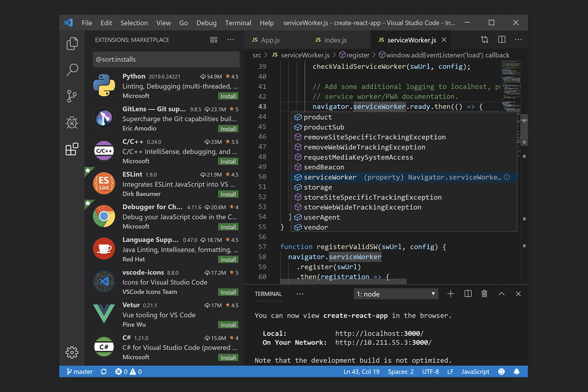Screen dimensions: 588x392
Task: Install the ESLint extension
Action: (x=228, y=194)
